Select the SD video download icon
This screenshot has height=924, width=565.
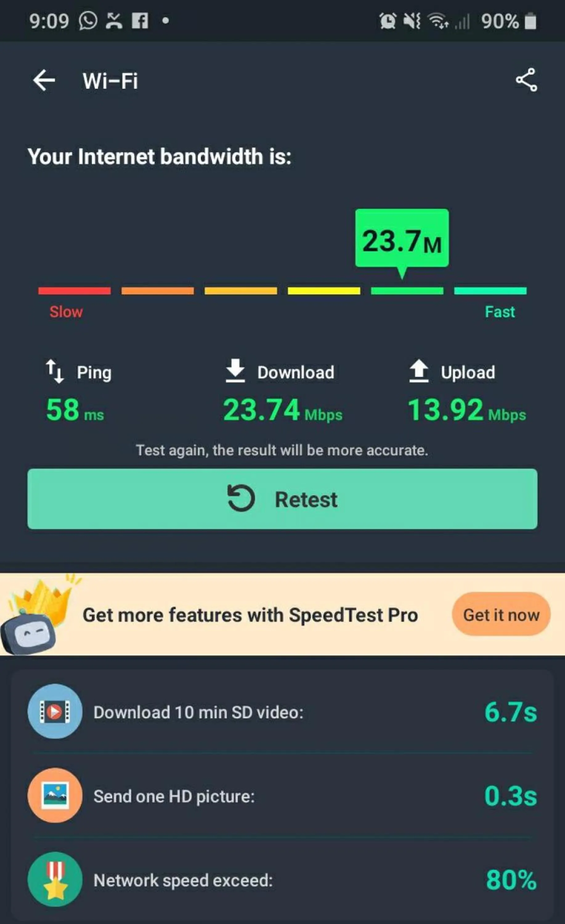(x=55, y=711)
